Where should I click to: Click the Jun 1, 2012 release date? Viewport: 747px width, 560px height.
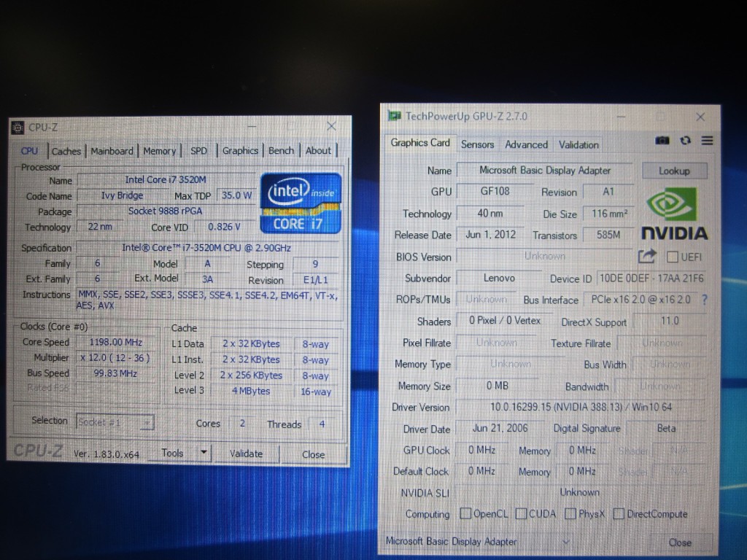click(x=491, y=234)
